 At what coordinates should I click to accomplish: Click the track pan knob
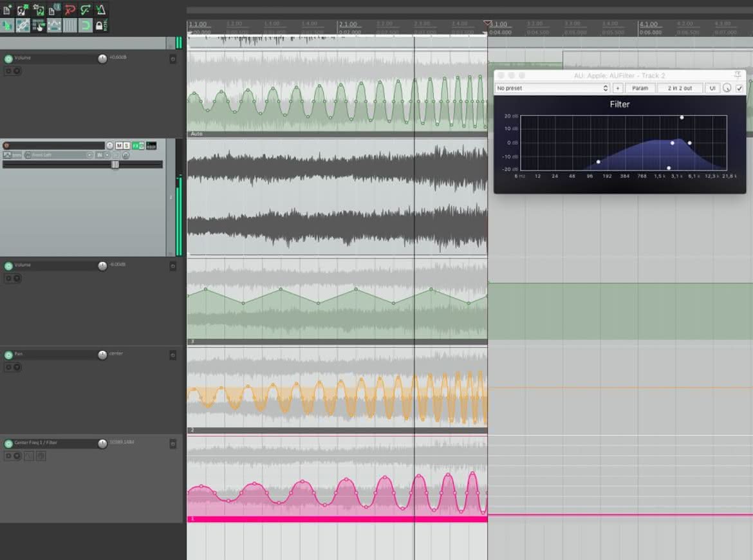[110, 145]
